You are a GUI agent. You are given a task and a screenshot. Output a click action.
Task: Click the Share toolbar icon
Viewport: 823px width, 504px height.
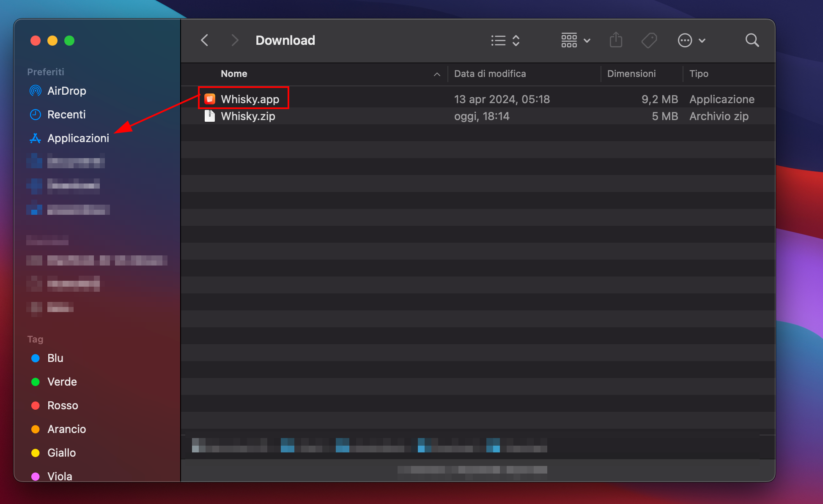point(616,41)
